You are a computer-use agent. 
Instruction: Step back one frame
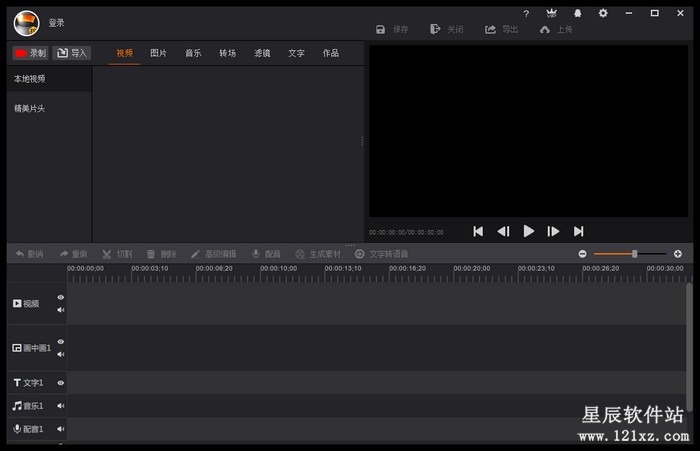[504, 231]
